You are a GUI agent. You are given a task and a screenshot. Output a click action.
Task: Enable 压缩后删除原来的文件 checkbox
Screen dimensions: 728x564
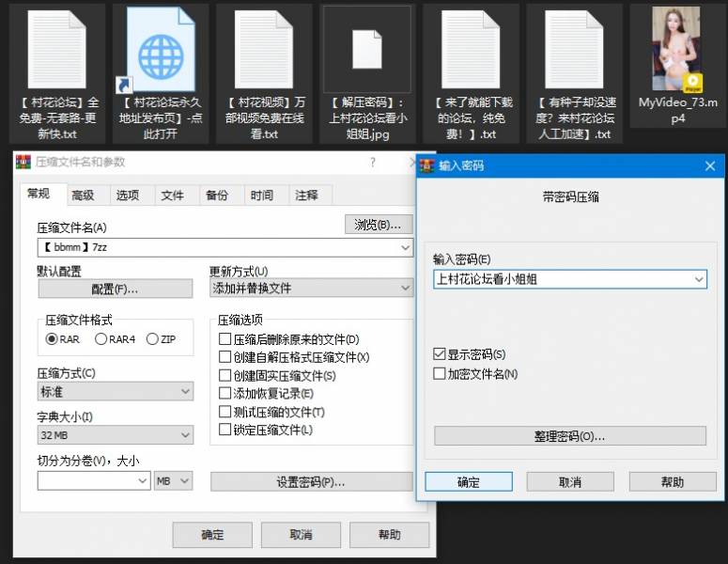click(x=225, y=339)
